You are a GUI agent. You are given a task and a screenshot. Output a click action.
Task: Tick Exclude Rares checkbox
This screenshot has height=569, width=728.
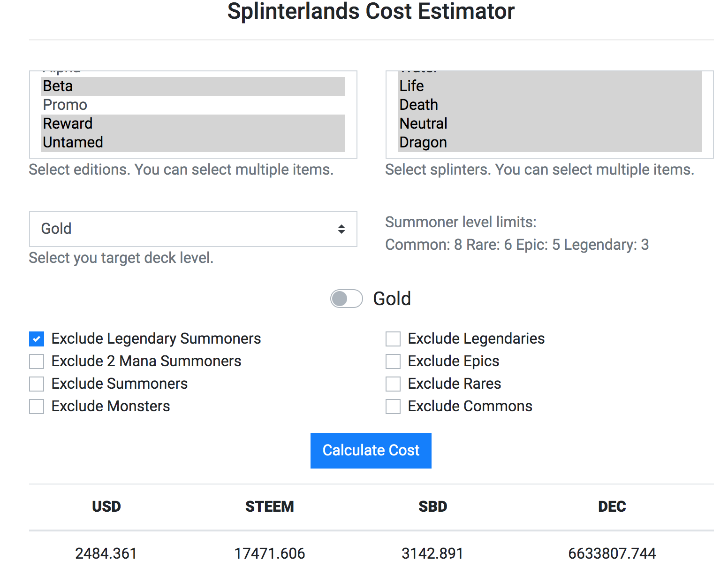point(393,384)
